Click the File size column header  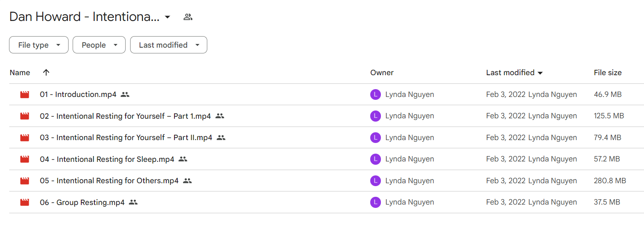point(607,73)
